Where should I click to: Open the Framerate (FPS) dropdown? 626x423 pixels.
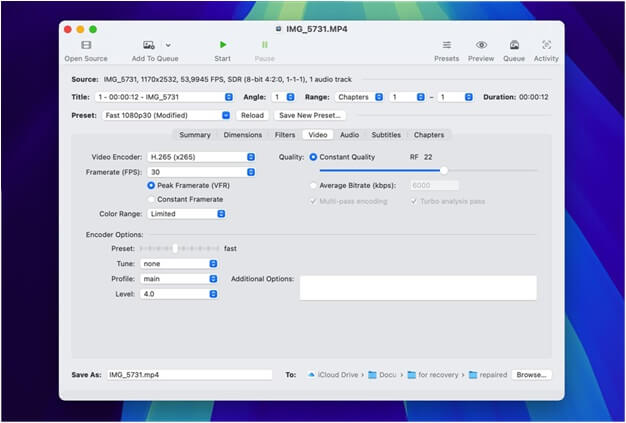(x=201, y=172)
